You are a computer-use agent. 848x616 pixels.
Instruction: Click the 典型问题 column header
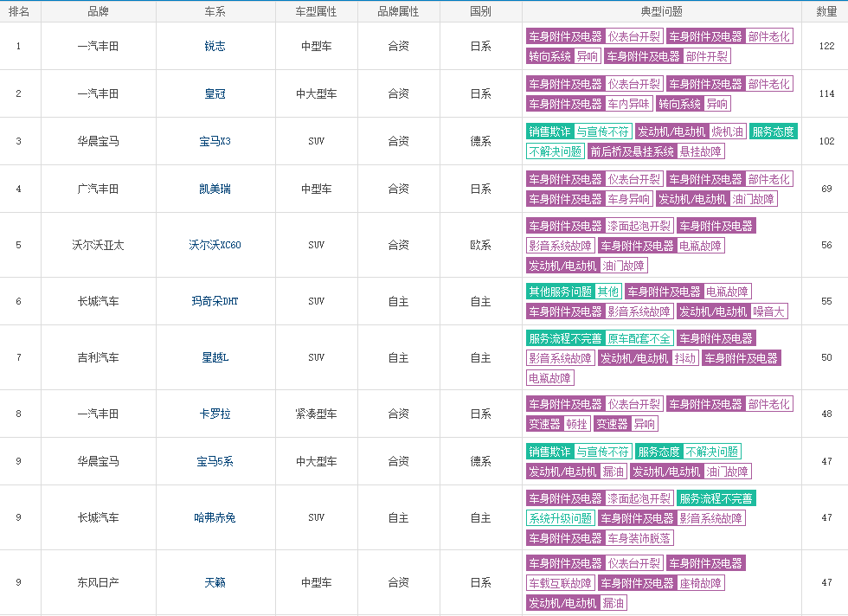point(661,11)
